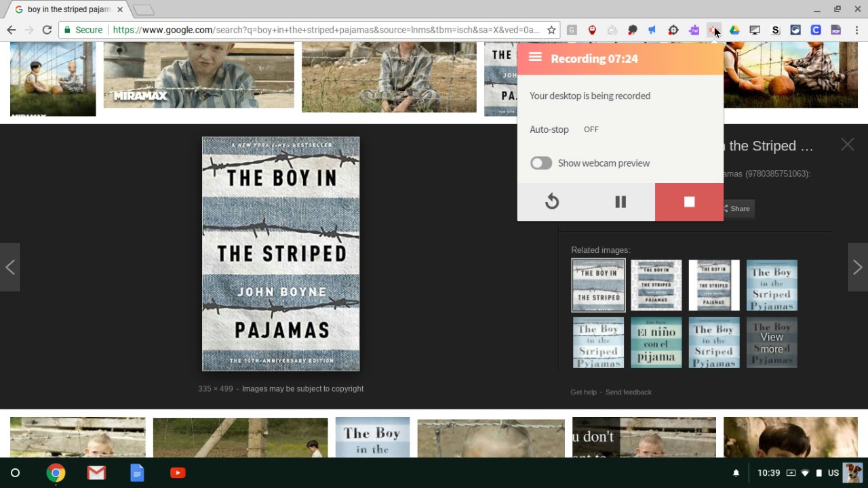Open the black S extension icon
Viewport: 868px width, 488px height.
tap(776, 30)
